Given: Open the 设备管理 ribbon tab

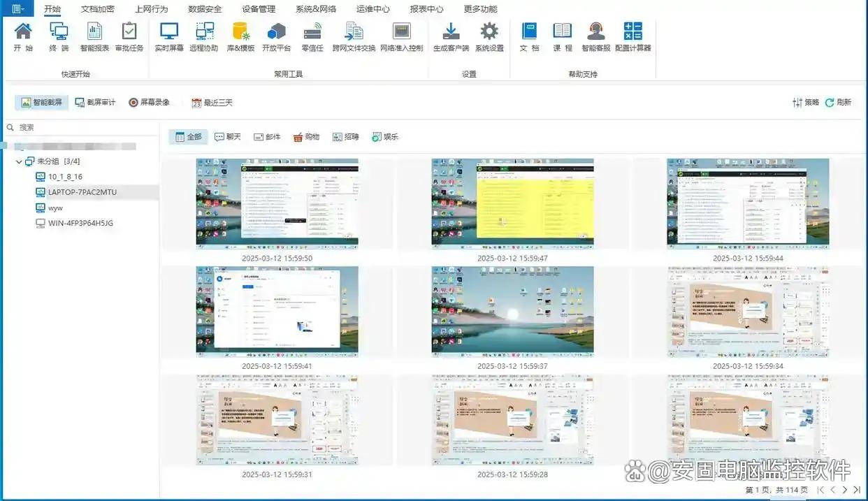Looking at the screenshot, I should pos(259,9).
